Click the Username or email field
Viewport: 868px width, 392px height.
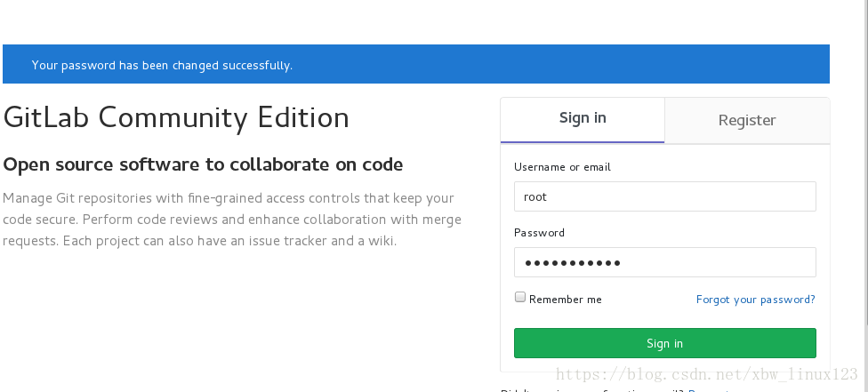(665, 196)
